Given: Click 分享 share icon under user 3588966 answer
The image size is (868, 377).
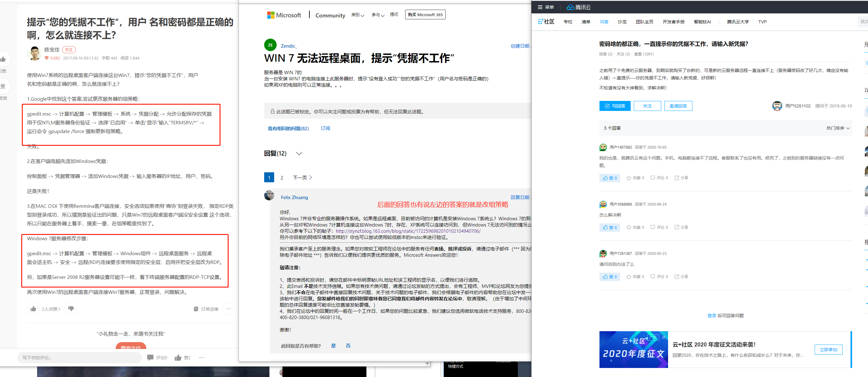Looking at the screenshot, I should 676,227.
